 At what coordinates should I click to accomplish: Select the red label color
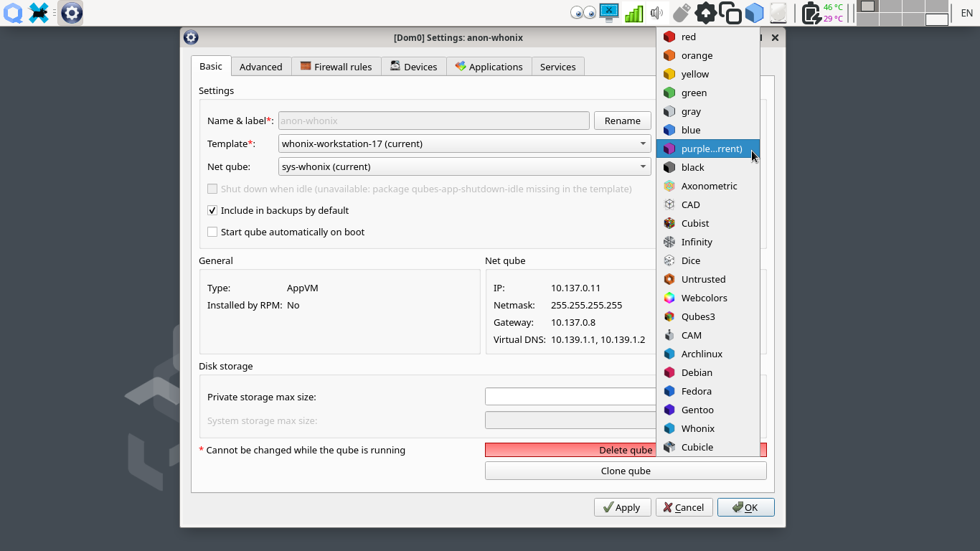click(x=708, y=37)
